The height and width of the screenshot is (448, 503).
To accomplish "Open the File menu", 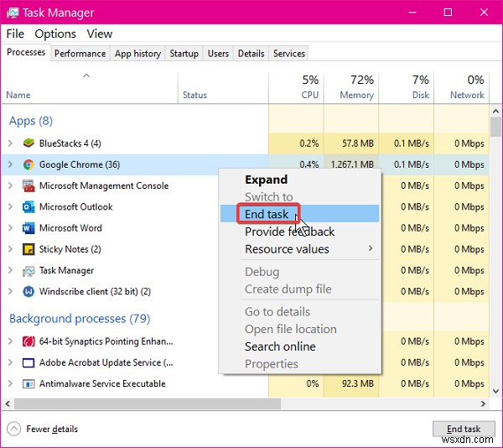I will coord(15,34).
